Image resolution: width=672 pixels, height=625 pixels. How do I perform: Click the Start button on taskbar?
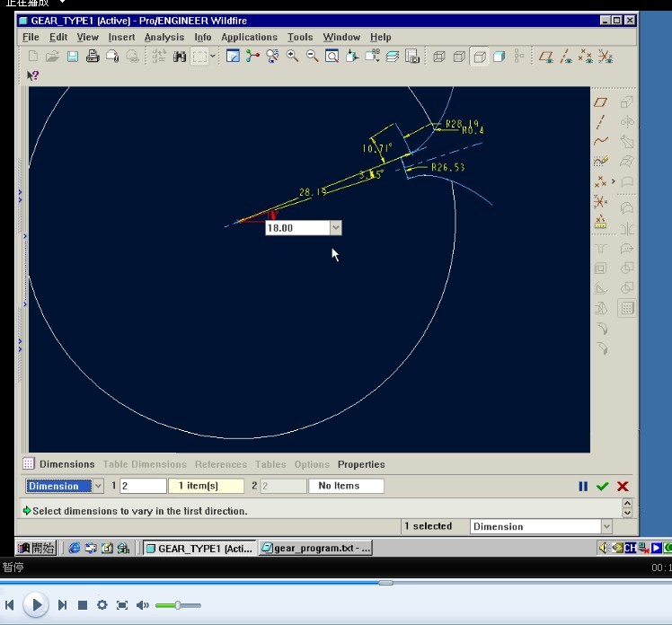click(x=36, y=548)
